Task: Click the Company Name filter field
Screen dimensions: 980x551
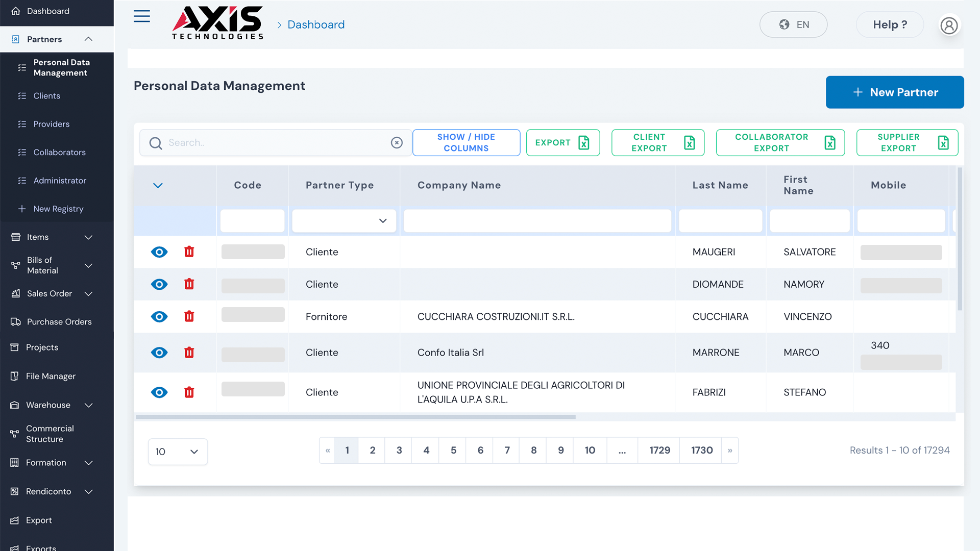Action: [537, 221]
